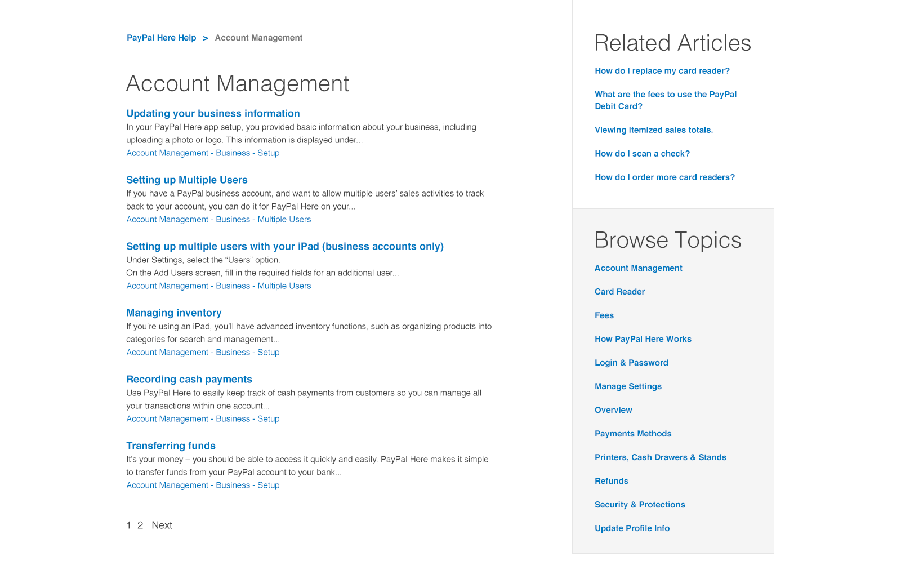The height and width of the screenshot is (588, 901).
Task: Open the Managing inventory article
Action: tap(174, 313)
